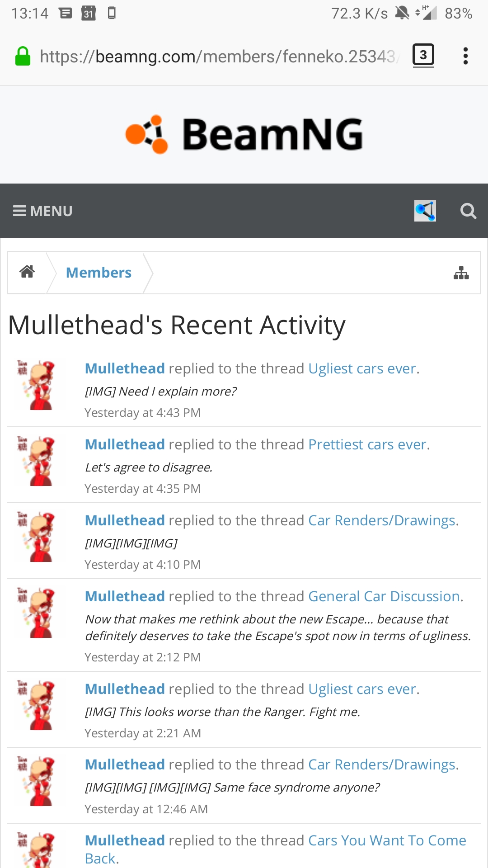
Task: Open the browser tab switcher showing 3
Action: coord(423,56)
